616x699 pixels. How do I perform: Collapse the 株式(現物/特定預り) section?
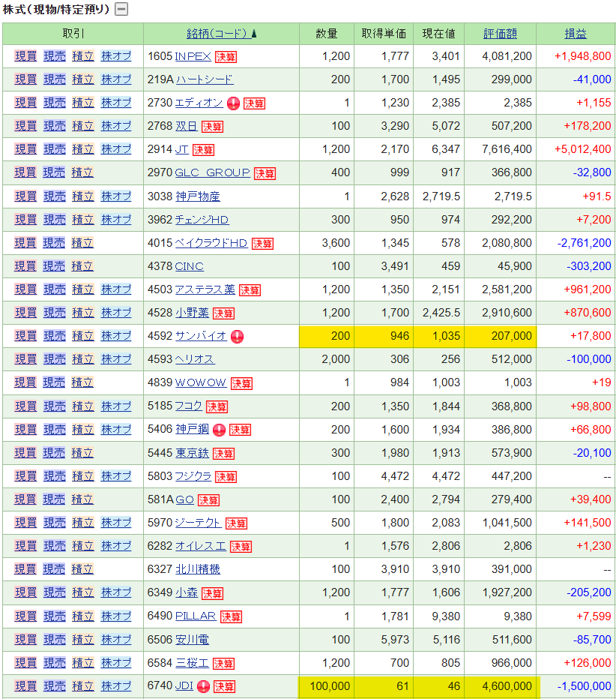coord(121,9)
